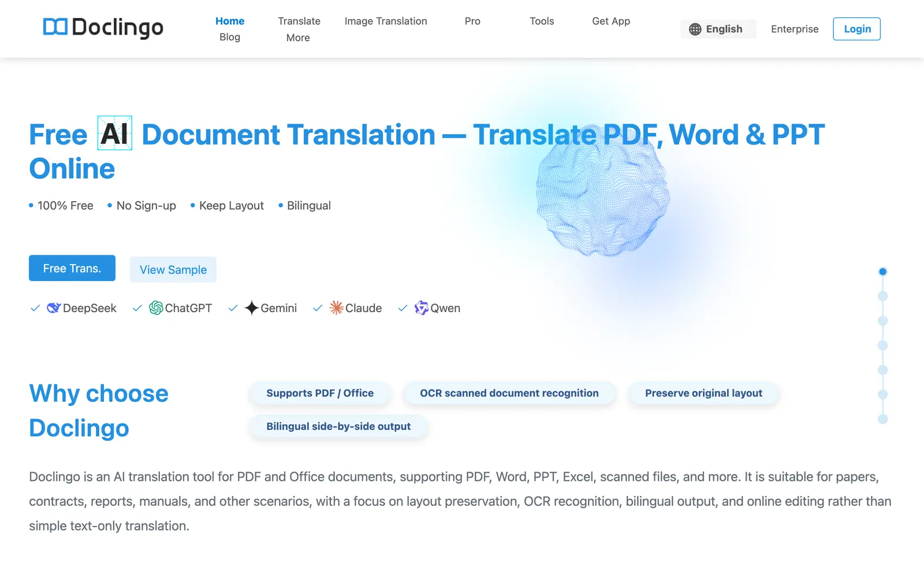This screenshot has height=578, width=924.
Task: Click the Claude starburst icon
Action: click(336, 308)
